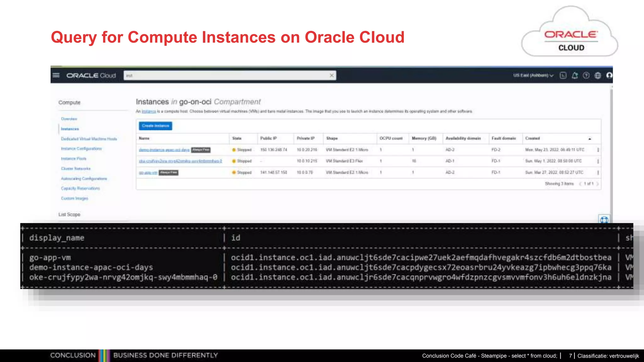This screenshot has width=644, height=362.
Task: Click the Compute sidebar heading
Action: coord(69,103)
